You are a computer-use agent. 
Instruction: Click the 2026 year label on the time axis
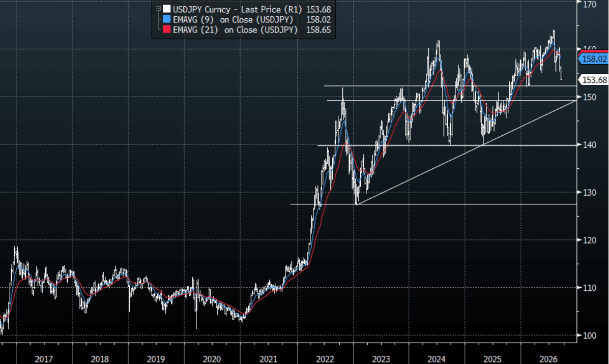tap(548, 359)
